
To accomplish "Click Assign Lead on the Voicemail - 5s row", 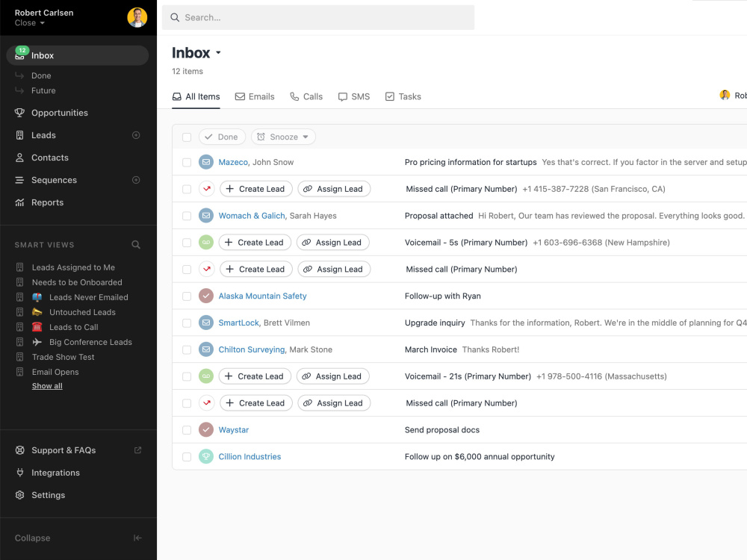I will 332,243.
